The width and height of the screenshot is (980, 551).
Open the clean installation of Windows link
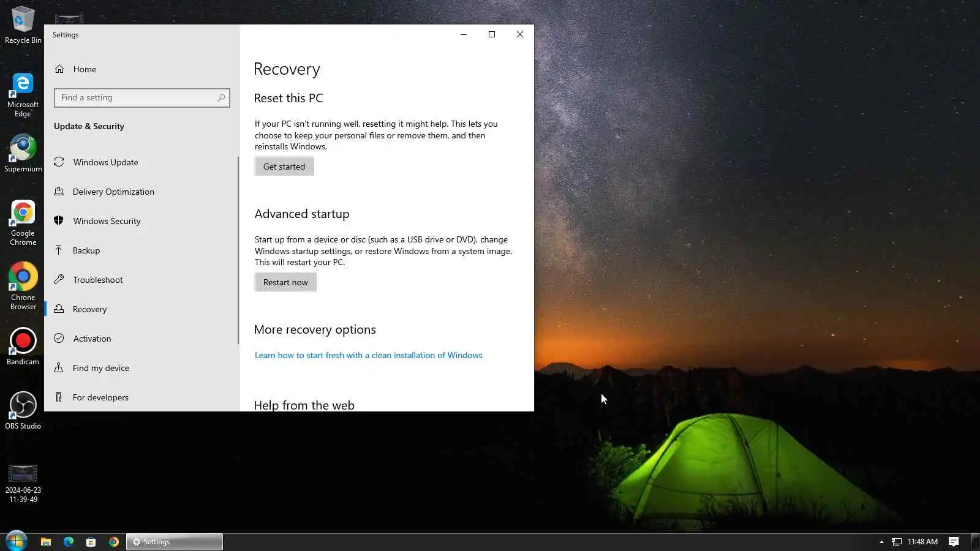[369, 355]
